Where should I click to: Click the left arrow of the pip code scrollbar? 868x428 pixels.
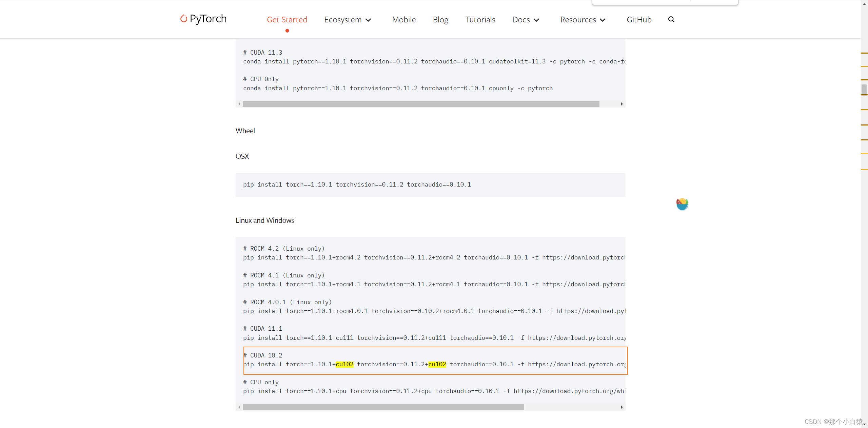(x=239, y=407)
